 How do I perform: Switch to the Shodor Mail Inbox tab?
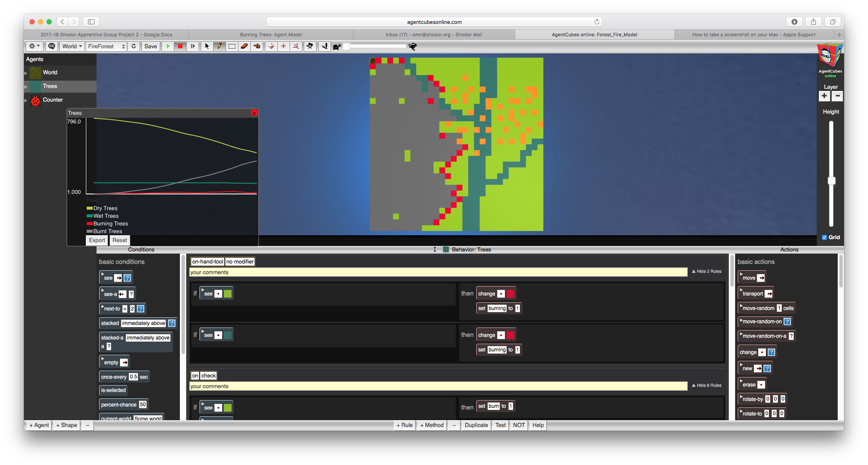(x=434, y=35)
